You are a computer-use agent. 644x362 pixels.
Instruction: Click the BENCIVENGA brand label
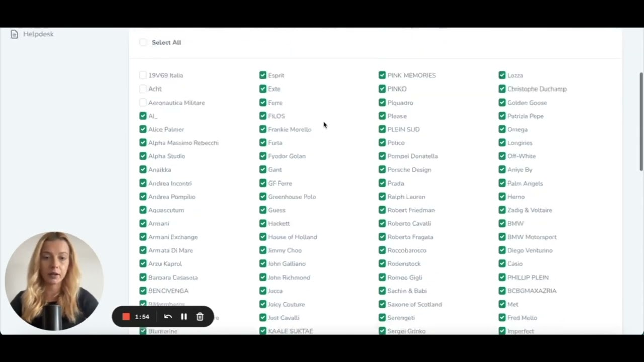(x=169, y=291)
